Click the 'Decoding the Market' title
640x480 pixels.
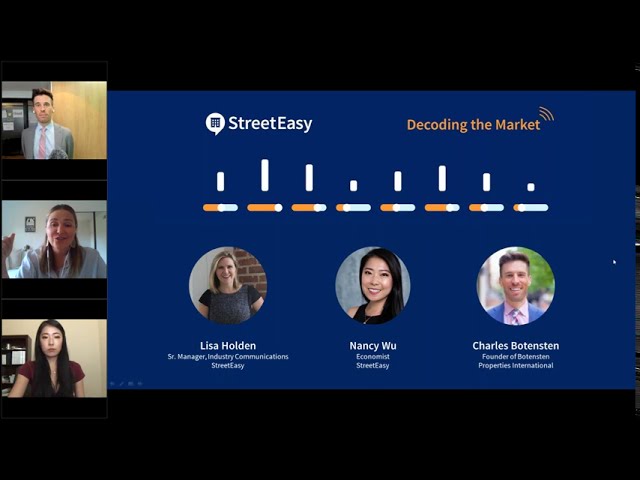pos(473,124)
